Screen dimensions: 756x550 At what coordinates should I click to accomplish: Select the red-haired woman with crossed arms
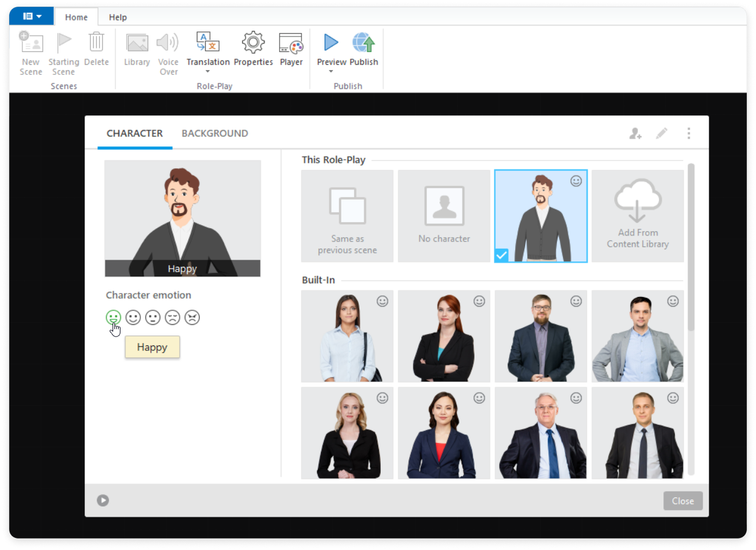(x=444, y=336)
